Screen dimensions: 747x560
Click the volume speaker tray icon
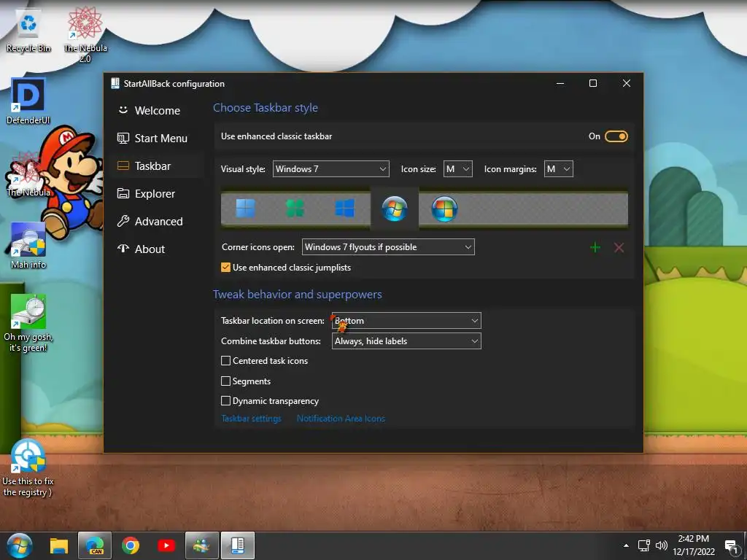[x=661, y=545]
